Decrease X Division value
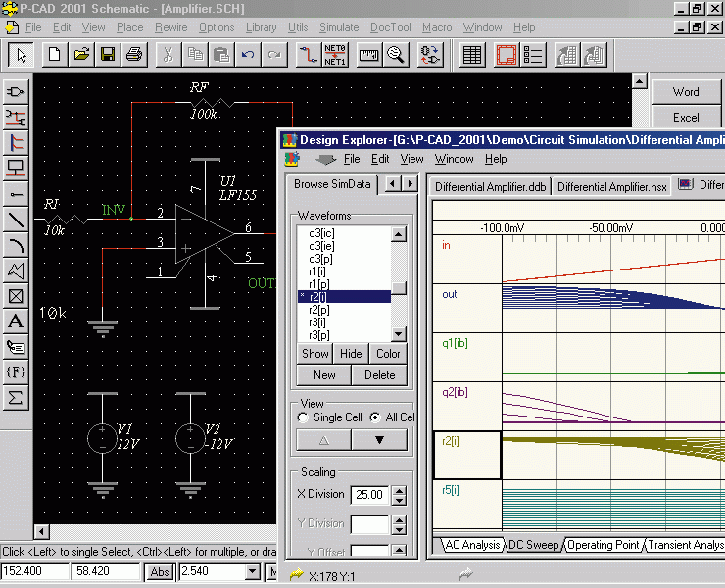 (399, 500)
